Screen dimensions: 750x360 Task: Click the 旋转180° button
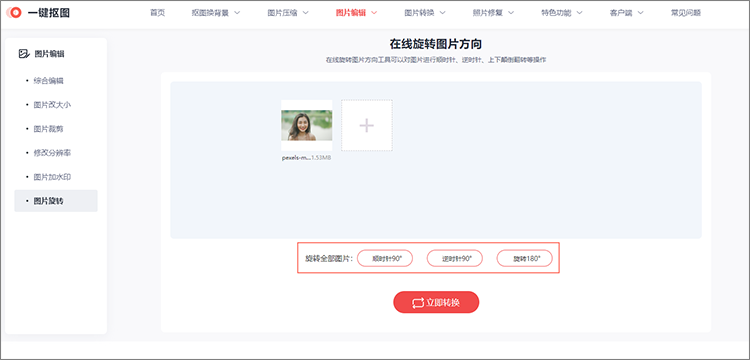pos(525,258)
